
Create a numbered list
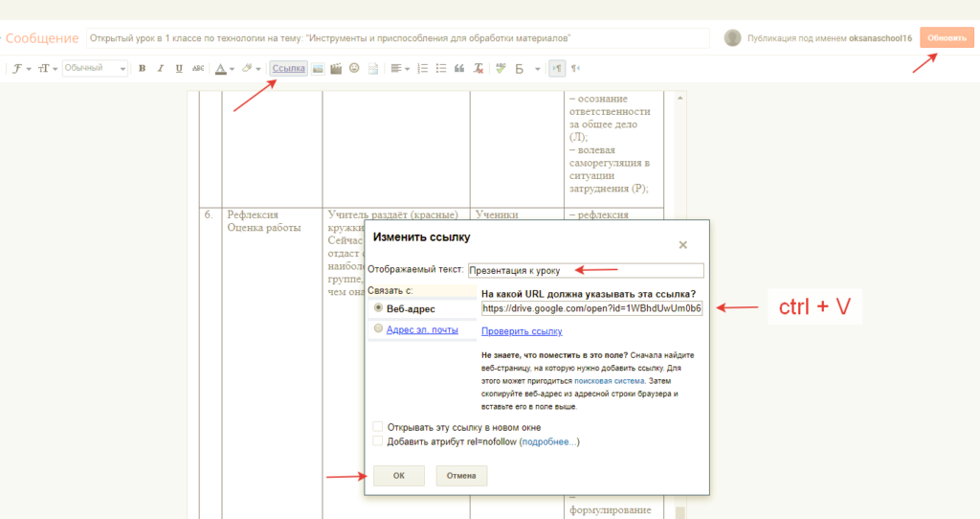[x=422, y=68]
